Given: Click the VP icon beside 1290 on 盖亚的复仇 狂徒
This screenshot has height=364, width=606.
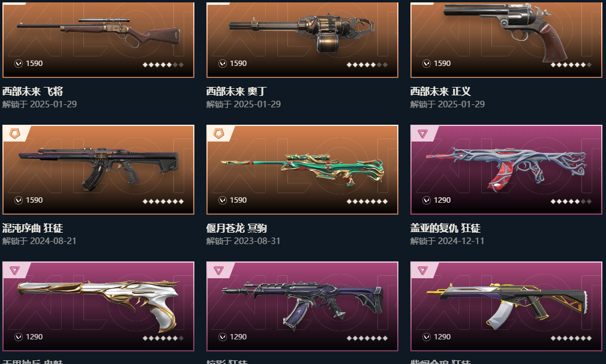Looking at the screenshot, I should click(x=426, y=200).
